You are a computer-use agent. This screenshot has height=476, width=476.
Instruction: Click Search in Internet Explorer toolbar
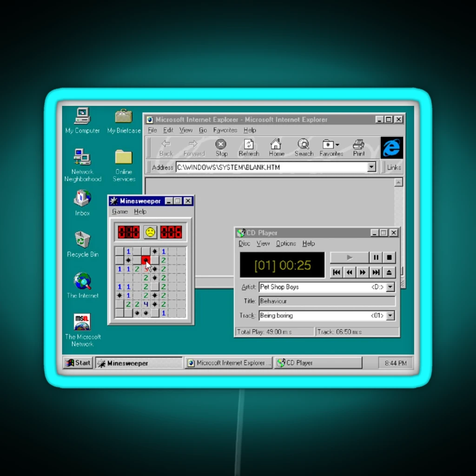coord(304,148)
